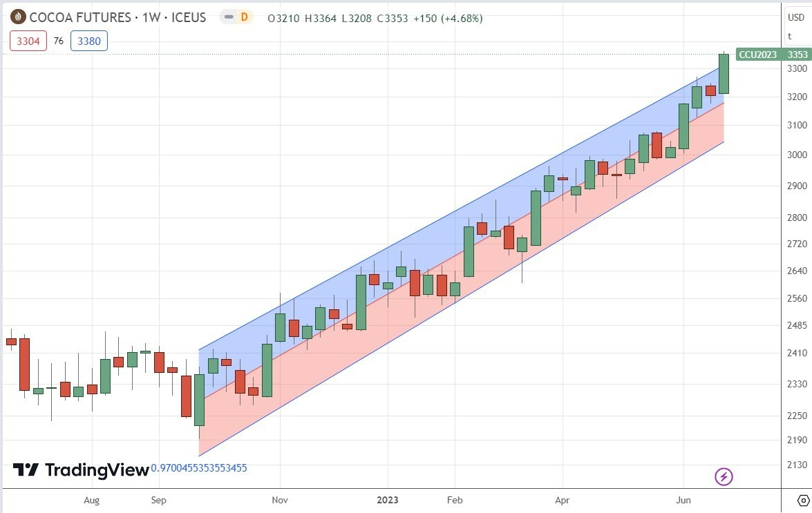Open quick trading via the purple lightning icon
This screenshot has height=513, width=812.
pos(723,476)
